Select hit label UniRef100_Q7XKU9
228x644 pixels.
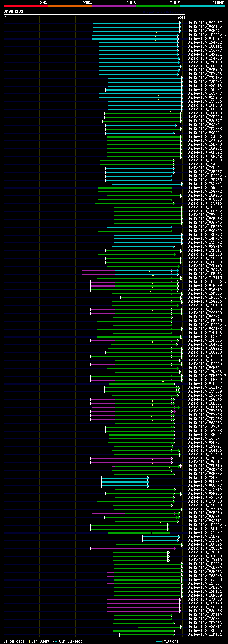pos(204,599)
